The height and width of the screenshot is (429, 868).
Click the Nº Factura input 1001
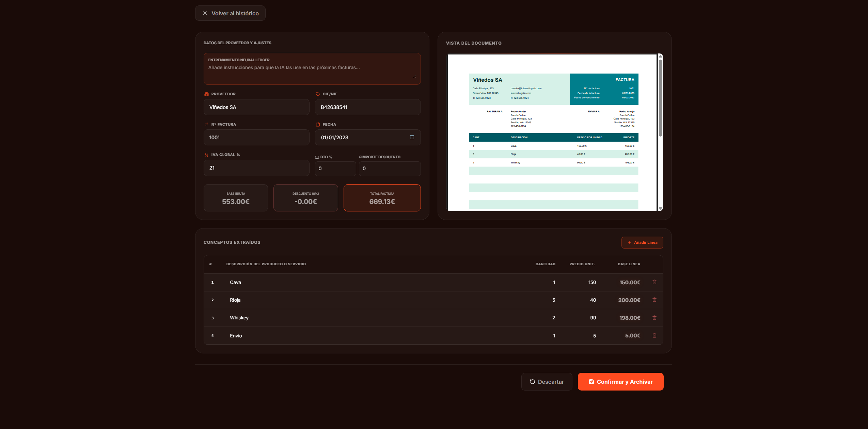coord(256,138)
